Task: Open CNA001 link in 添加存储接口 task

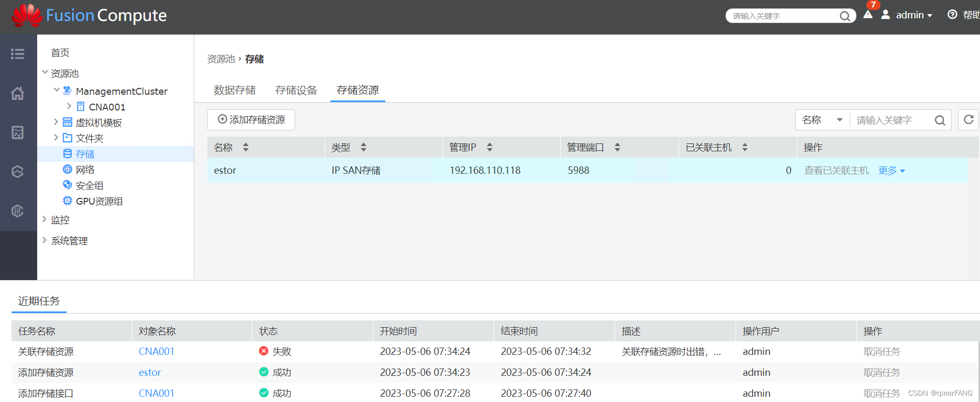Action: tap(157, 394)
